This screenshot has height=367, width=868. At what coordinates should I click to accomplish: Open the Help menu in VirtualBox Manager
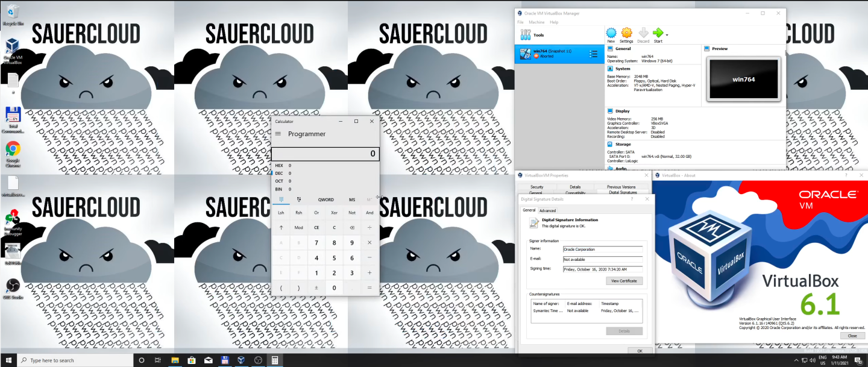coord(554,22)
